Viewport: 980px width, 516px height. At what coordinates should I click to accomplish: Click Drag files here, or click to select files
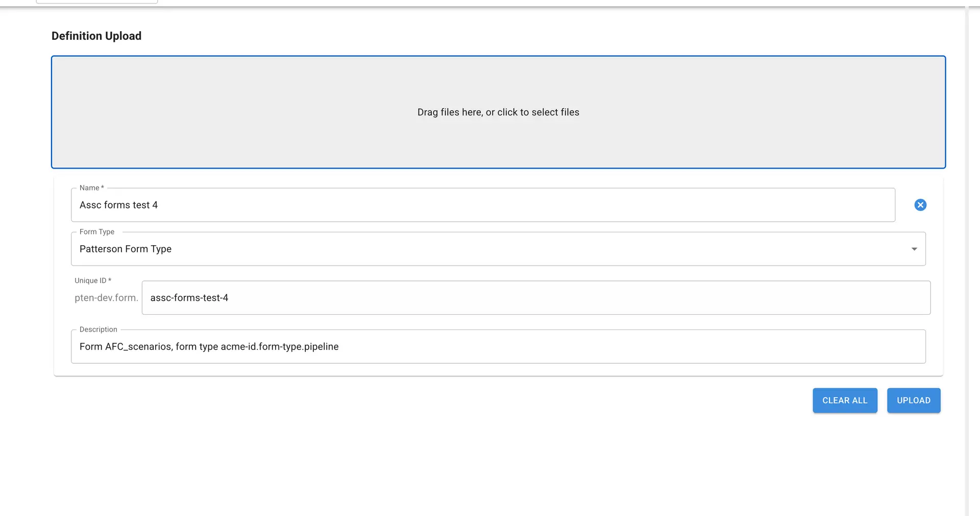coord(498,112)
